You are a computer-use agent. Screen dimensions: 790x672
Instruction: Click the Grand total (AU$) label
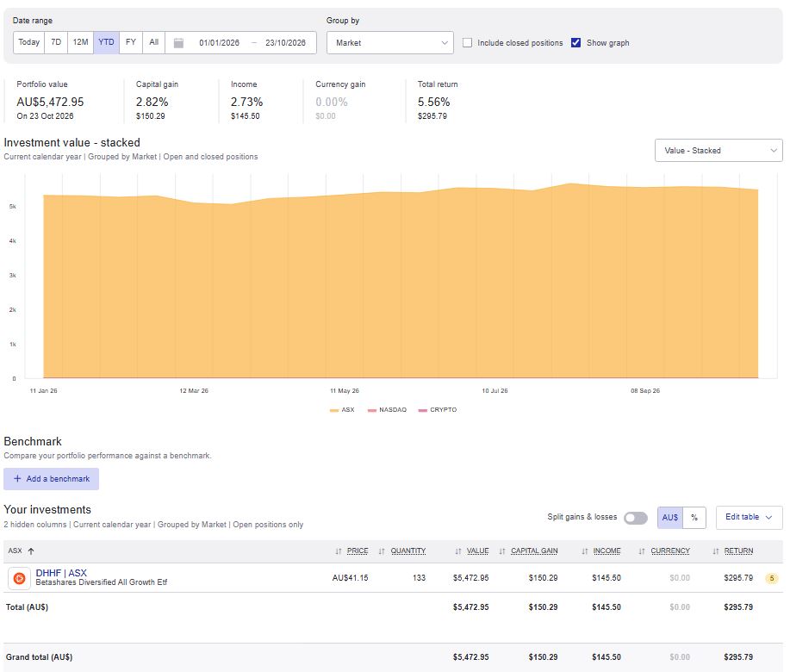[x=40, y=657]
